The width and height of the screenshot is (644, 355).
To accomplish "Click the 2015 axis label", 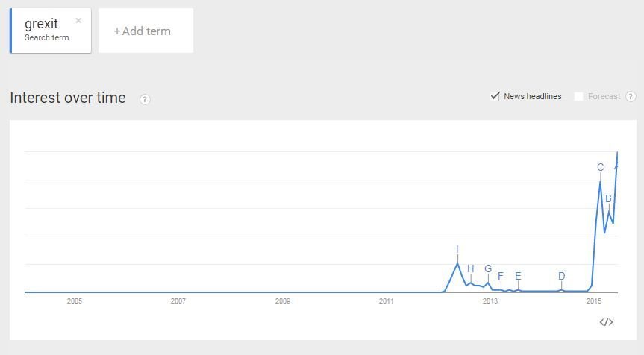I will 593,301.
